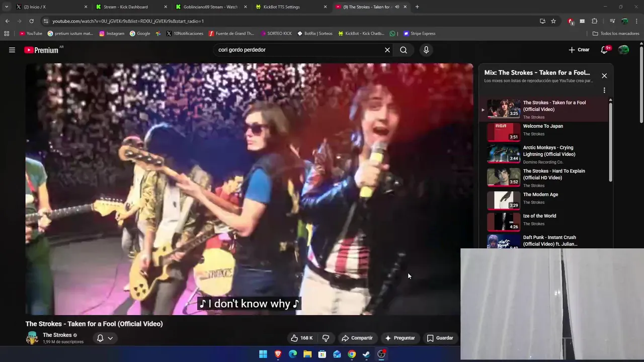
Task: Play Arctic Monkeys Crying Lightning video
Action: click(x=545, y=154)
